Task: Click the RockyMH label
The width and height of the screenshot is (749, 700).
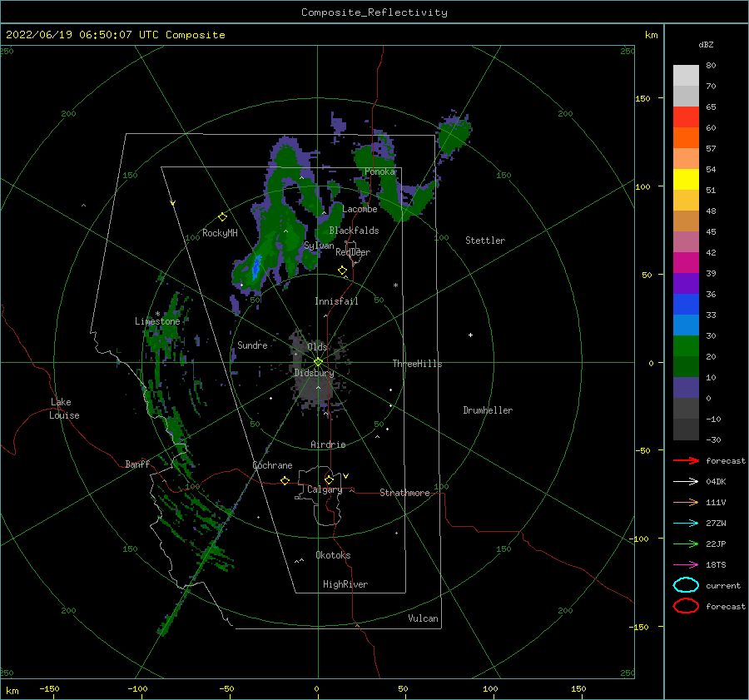Action: [220, 233]
